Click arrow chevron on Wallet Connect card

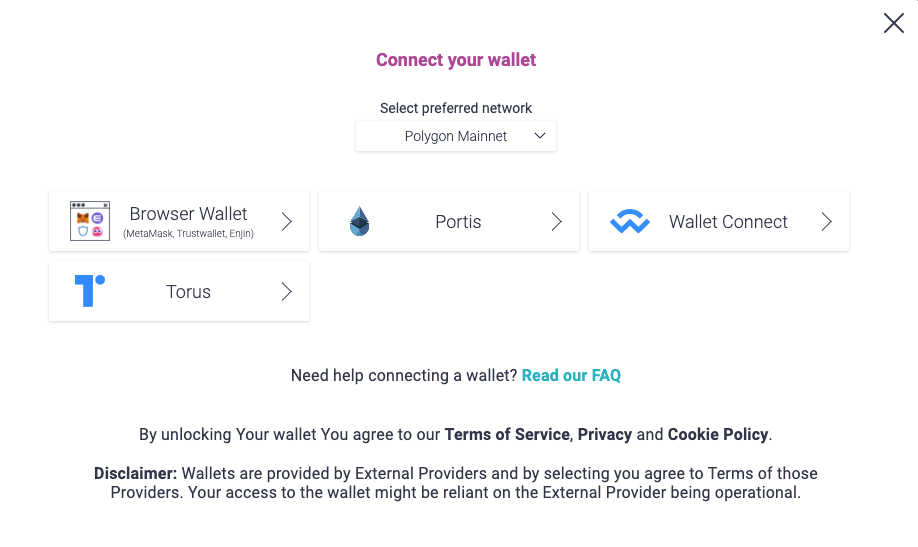pyautogui.click(x=827, y=221)
